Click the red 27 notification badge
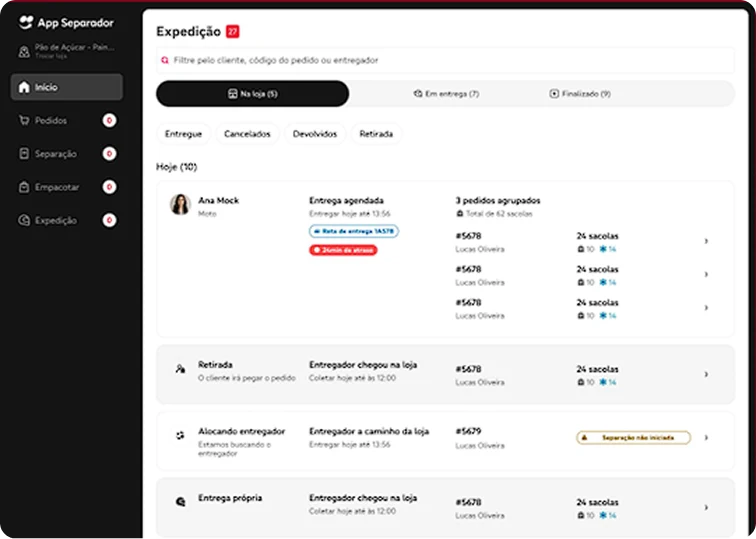 [x=233, y=32]
